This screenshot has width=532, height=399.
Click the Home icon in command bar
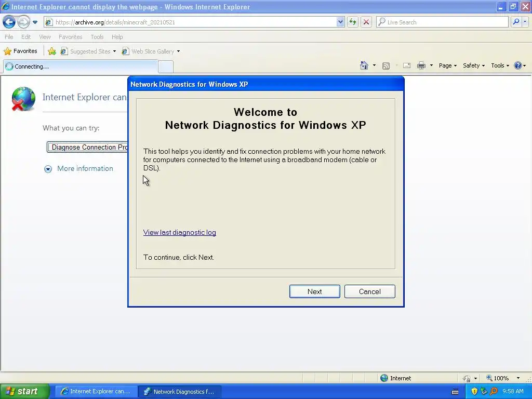(x=364, y=65)
